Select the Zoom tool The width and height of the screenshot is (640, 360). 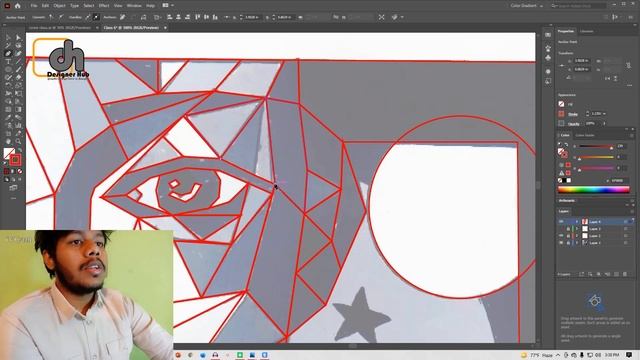pos(18,142)
